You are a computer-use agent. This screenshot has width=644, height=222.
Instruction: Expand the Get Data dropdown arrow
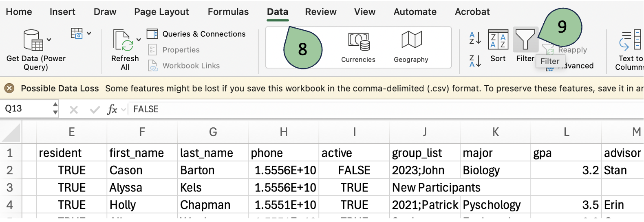(x=49, y=40)
